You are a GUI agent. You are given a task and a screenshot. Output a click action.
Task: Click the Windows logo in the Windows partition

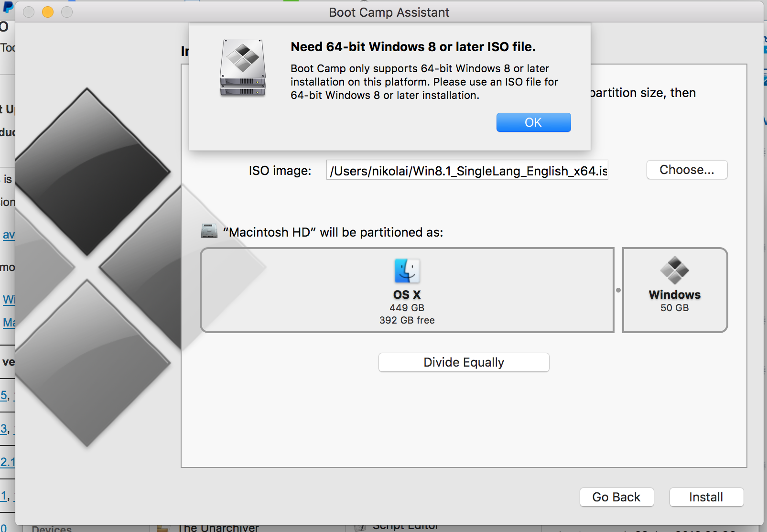674,271
